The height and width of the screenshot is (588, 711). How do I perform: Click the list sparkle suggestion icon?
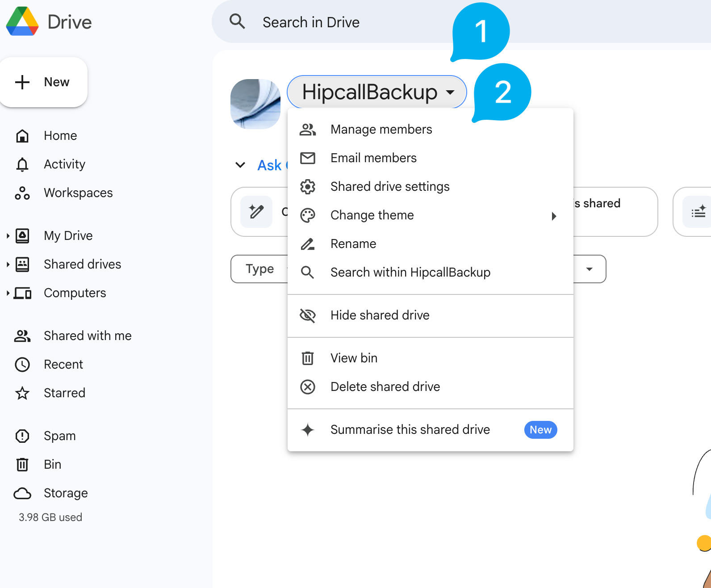click(x=698, y=212)
